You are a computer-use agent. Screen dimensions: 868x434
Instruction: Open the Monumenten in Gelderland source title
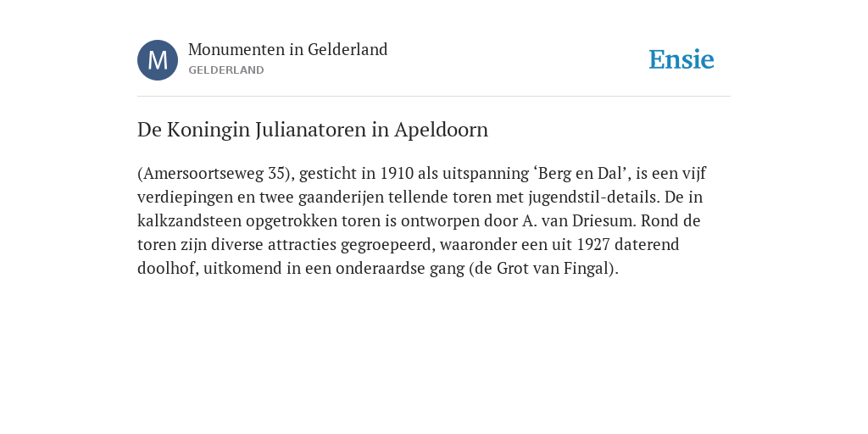pyautogui.click(x=288, y=49)
